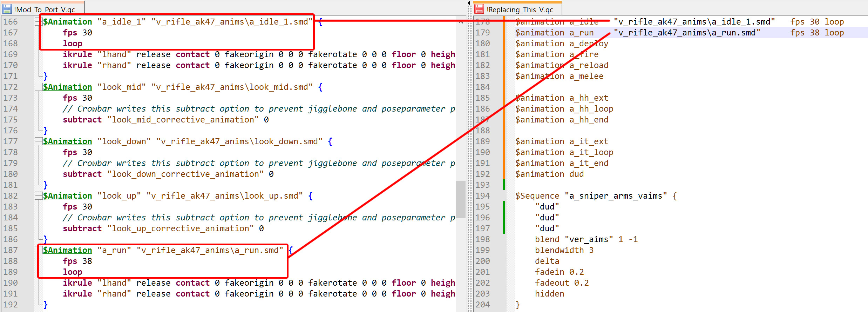868x312 pixels.
Task: Click the subtract "look_up_corrective_animation" 0 line
Action: 163,228
